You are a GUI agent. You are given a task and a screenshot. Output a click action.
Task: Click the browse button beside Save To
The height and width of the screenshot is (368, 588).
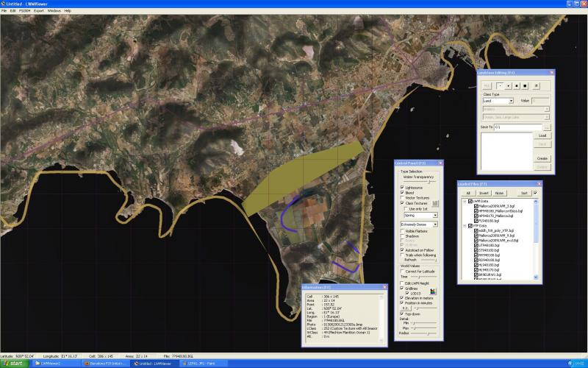547,127
